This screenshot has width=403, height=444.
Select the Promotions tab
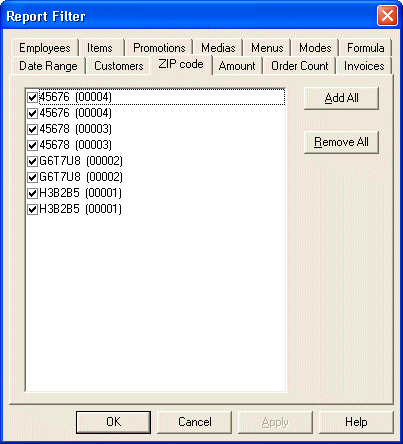159,48
